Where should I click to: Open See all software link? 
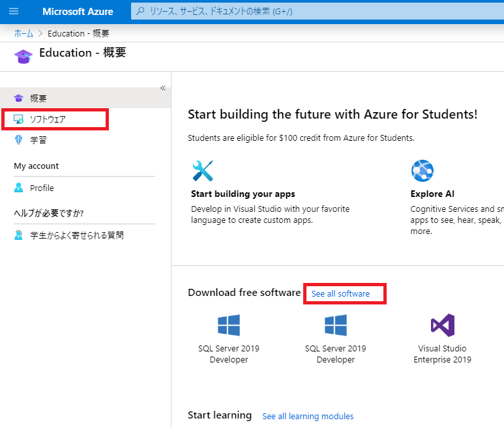tap(340, 293)
